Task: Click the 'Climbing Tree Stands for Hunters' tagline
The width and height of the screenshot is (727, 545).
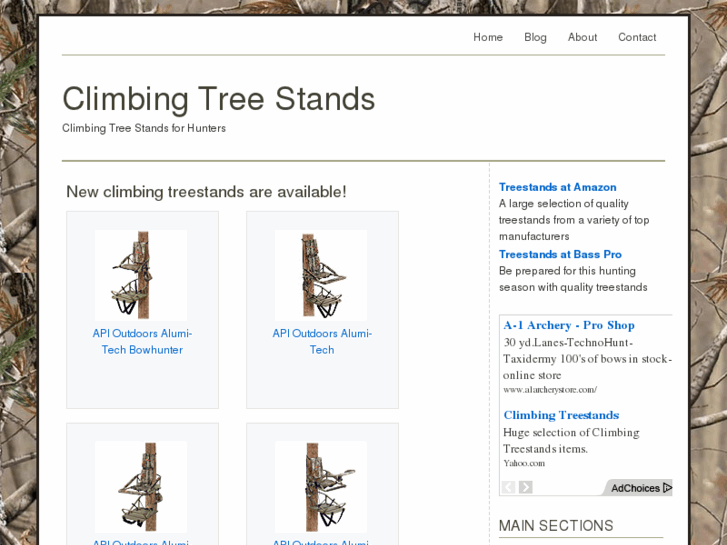Action: coord(144,128)
